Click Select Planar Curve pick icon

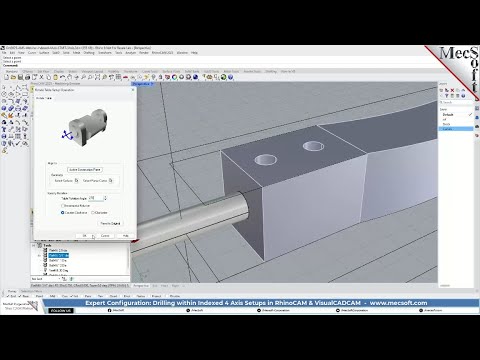tap(111, 180)
